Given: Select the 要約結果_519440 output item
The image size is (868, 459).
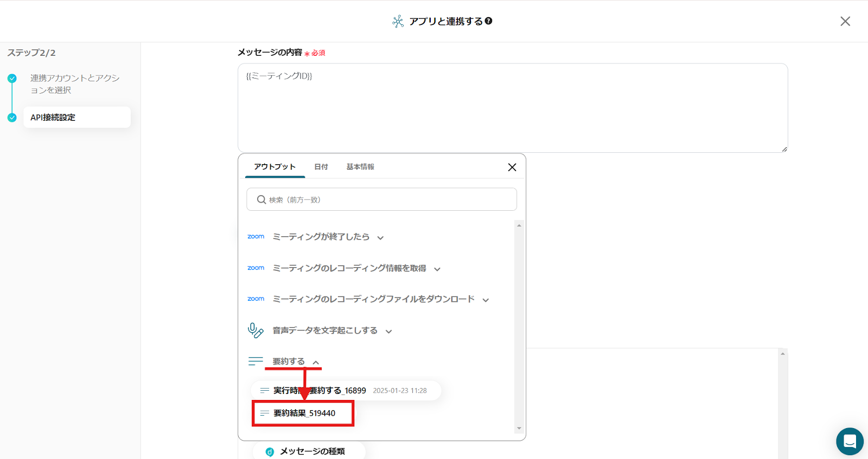Looking at the screenshot, I should (x=303, y=413).
